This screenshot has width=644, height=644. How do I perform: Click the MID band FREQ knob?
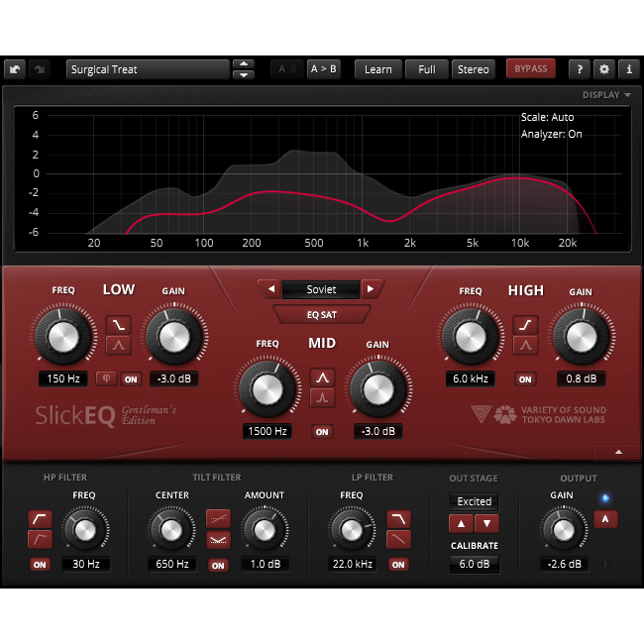pyautogui.click(x=268, y=389)
